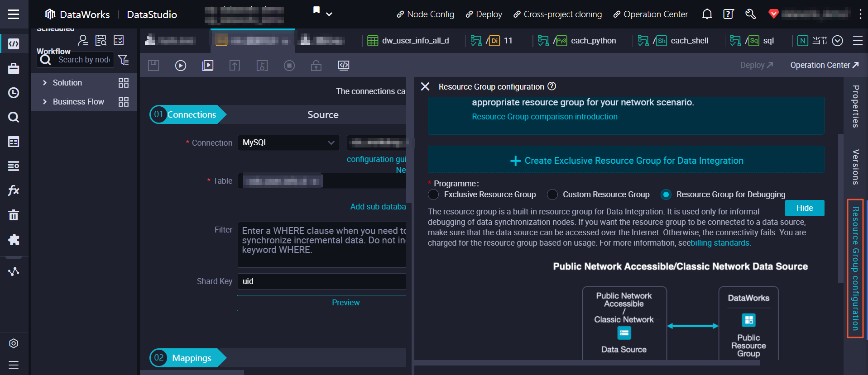Screen dimensions: 868x375
Task: Switch to the tab labeled 11
Action: tap(492, 41)
